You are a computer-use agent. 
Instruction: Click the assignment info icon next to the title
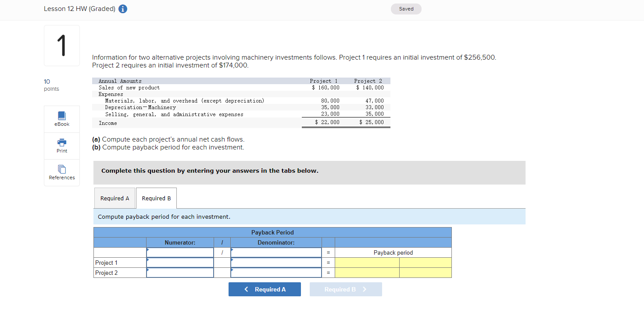point(122,8)
